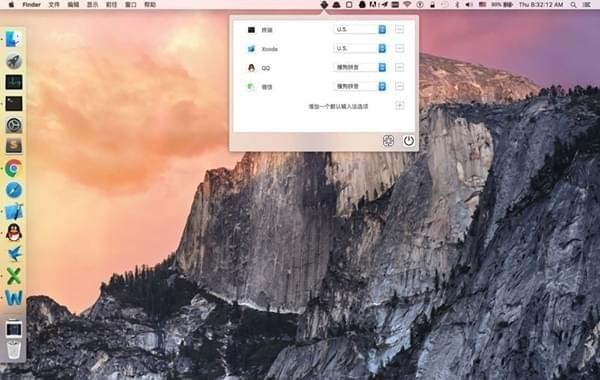The width and height of the screenshot is (600, 380).
Task: Open the input source dropdown for QQ
Action: coord(360,67)
